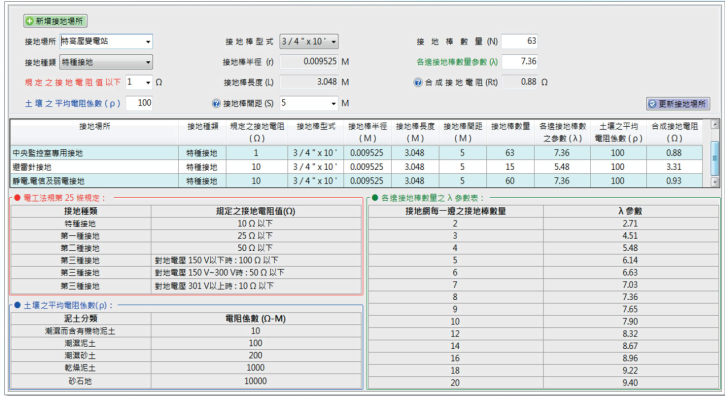The image size is (725, 396).
Task: Click the help icon beside 合成接地電阻 (Rt)
Action: coord(418,82)
